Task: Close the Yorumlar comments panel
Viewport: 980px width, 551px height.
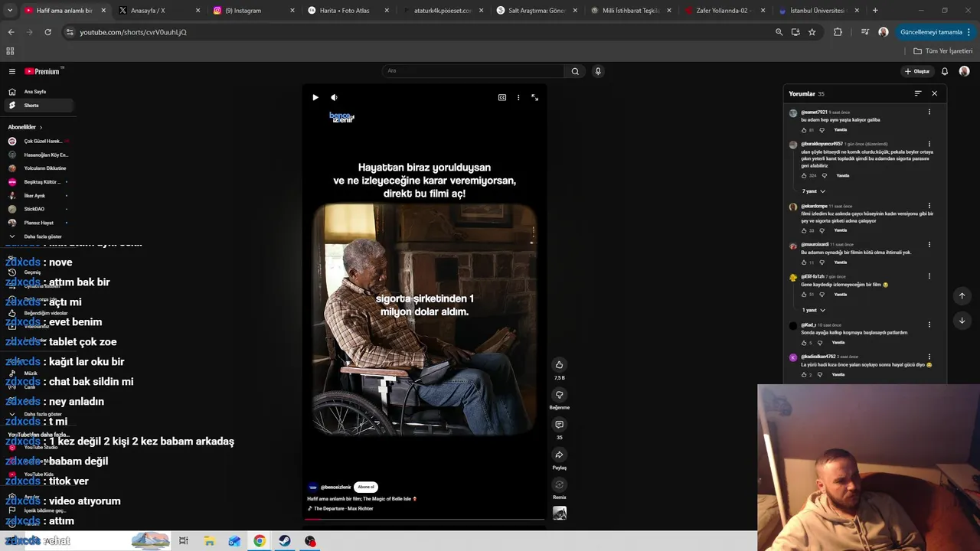Action: pyautogui.click(x=934, y=93)
